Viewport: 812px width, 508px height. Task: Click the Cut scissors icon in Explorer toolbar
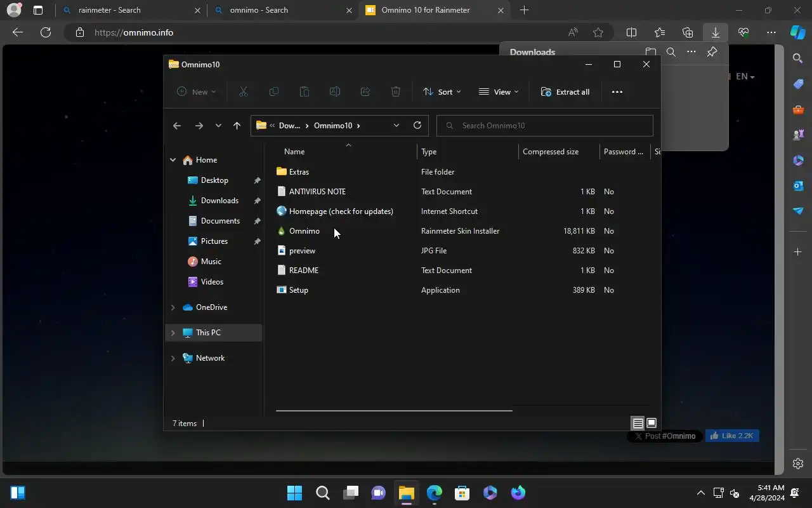coord(243,91)
